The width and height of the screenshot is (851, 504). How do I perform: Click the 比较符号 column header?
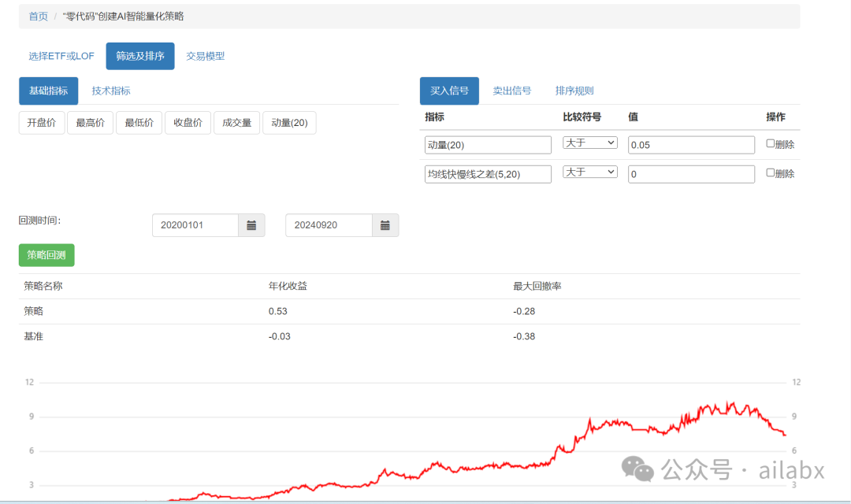click(x=582, y=117)
